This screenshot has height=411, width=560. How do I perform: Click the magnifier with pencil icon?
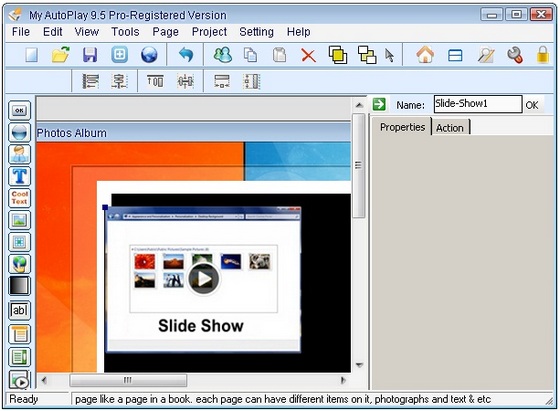tap(485, 55)
